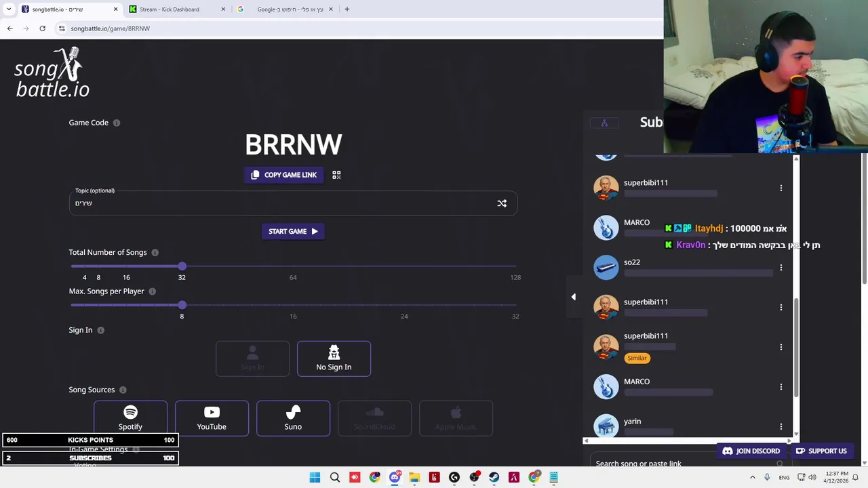Show info next to Max. Songs per Player
The height and width of the screenshot is (488, 868).
(x=153, y=291)
